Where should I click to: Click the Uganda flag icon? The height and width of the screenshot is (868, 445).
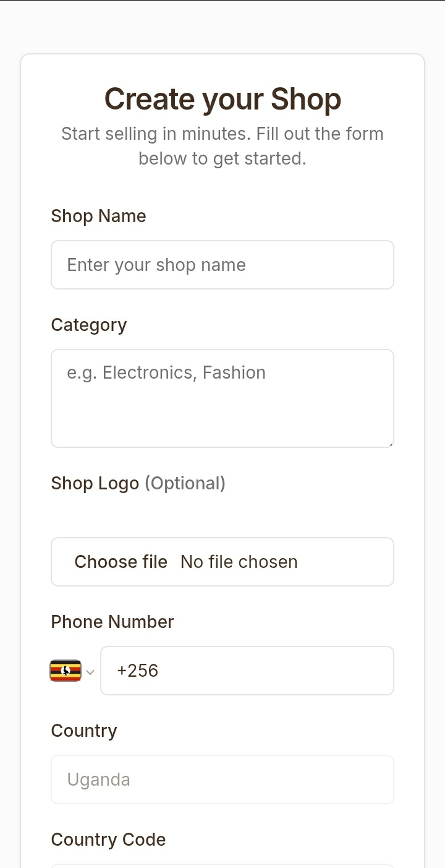[66, 671]
